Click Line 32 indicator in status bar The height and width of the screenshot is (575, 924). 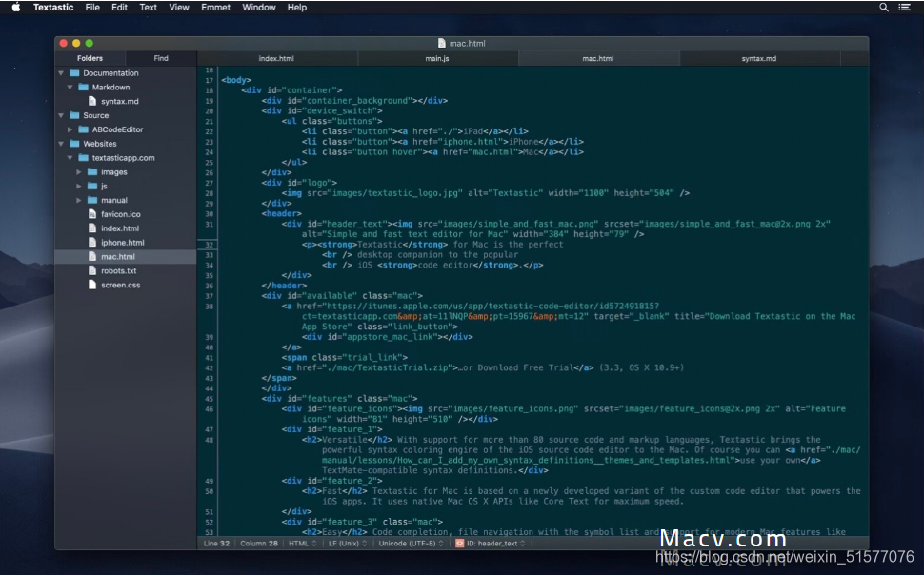point(216,544)
